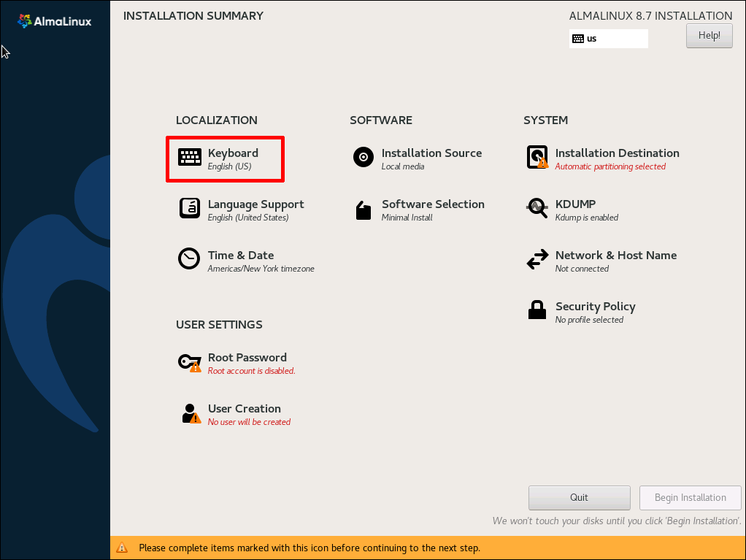Open the Help! button
Viewport: 746px width, 560px height.
709,35
